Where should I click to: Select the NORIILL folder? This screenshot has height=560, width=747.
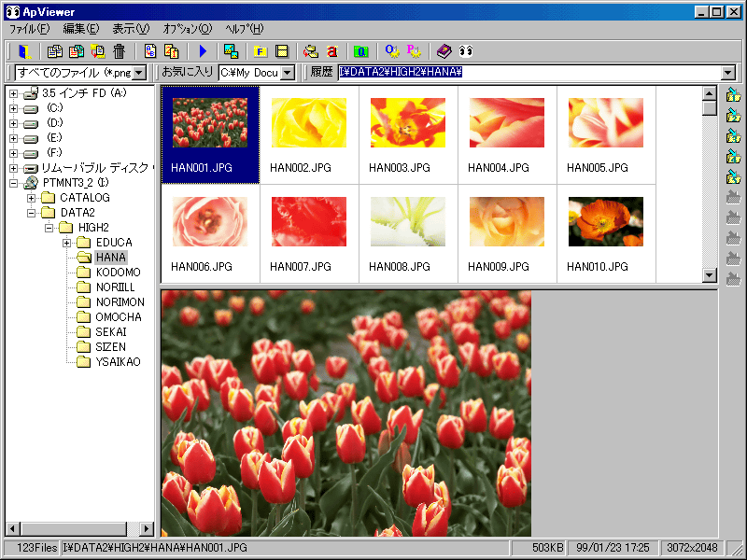[x=115, y=287]
